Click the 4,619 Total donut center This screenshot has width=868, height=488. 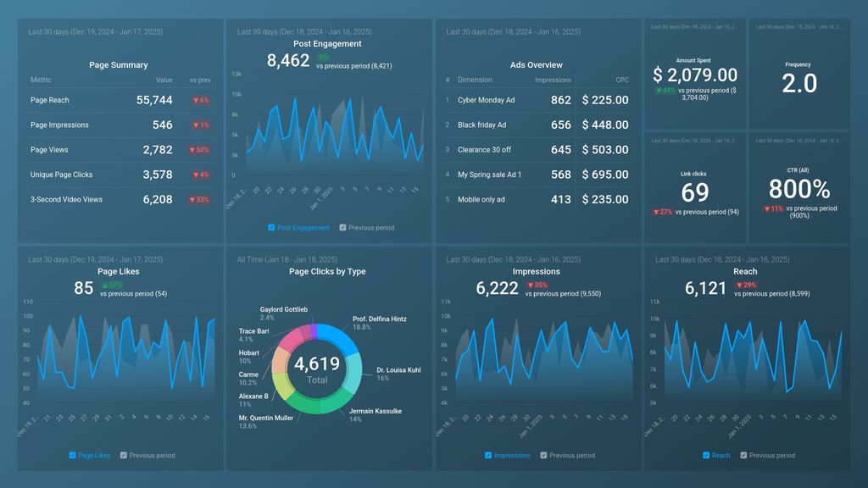317,369
